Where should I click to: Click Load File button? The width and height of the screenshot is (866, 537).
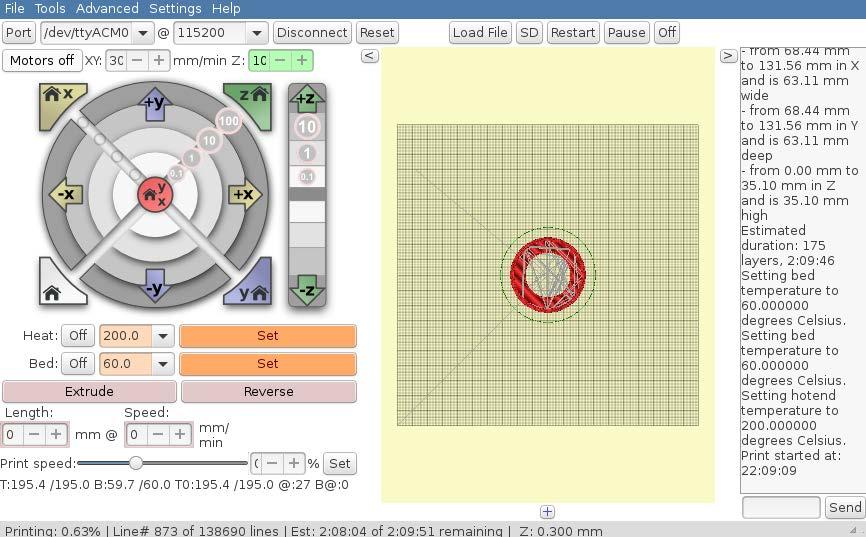(480, 33)
